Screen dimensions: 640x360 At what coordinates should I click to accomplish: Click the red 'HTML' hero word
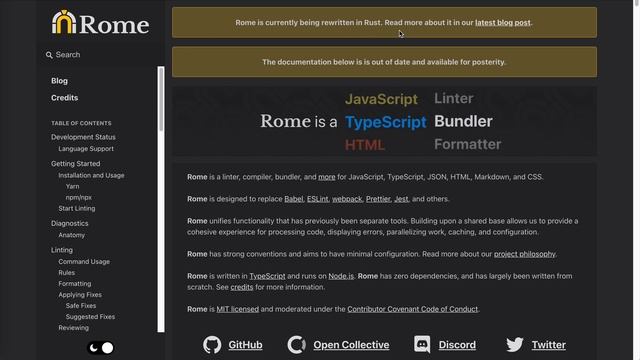coord(364,145)
